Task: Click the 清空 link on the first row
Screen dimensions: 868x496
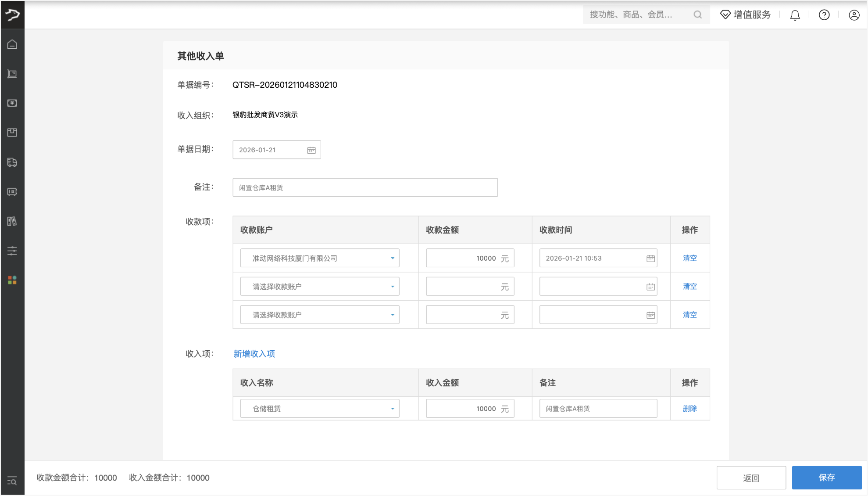Action: pos(689,258)
